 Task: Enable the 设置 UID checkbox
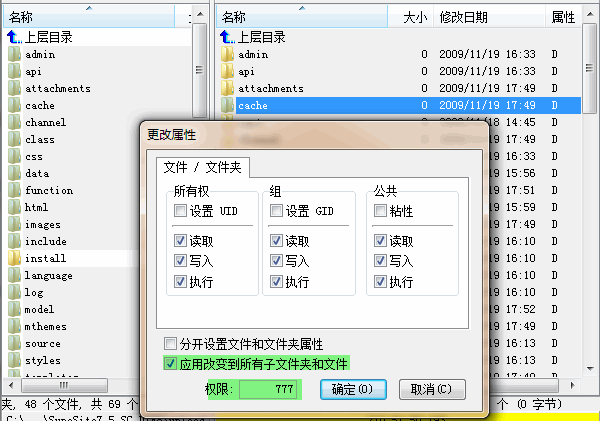[180, 211]
